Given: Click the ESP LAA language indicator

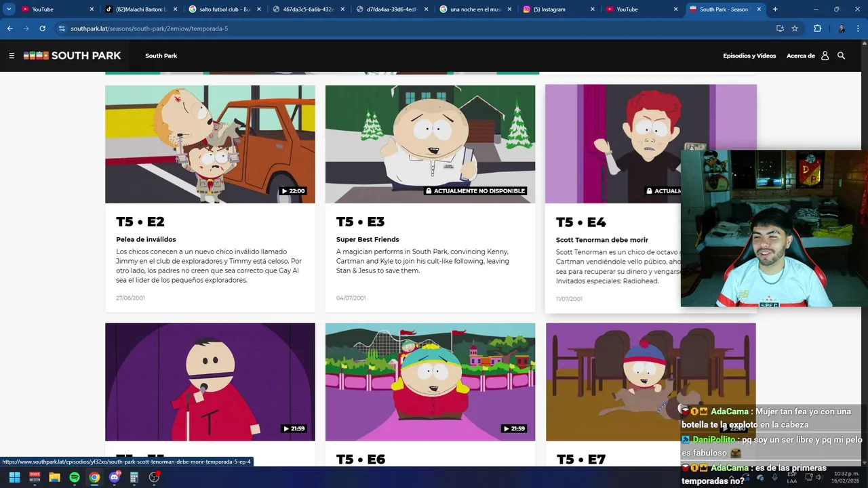Looking at the screenshot, I should point(792,477).
